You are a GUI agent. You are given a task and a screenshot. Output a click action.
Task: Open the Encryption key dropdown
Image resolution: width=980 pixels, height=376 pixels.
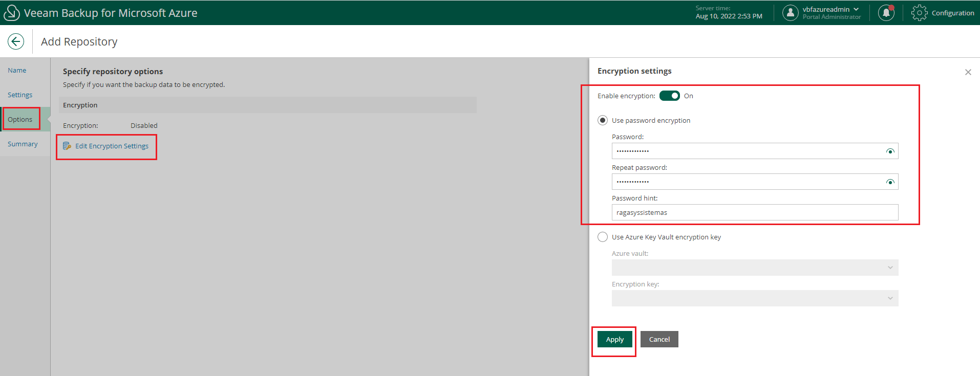coord(755,298)
